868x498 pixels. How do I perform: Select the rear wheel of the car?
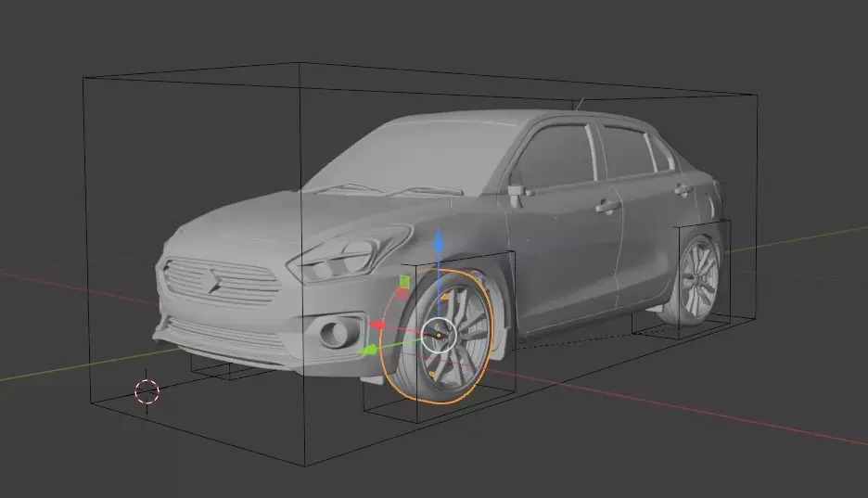pyautogui.click(x=695, y=279)
